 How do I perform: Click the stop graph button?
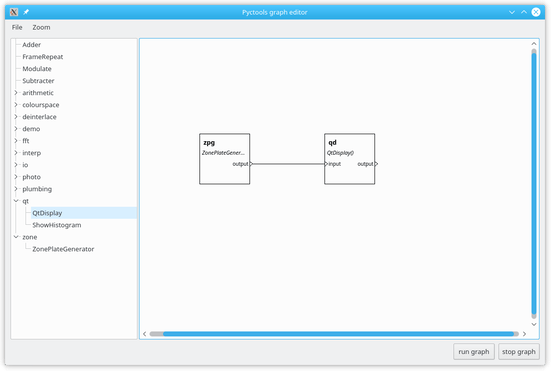point(519,352)
